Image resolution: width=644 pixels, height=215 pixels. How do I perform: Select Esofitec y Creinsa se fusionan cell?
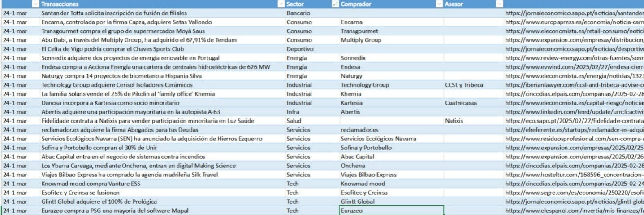[162, 193]
